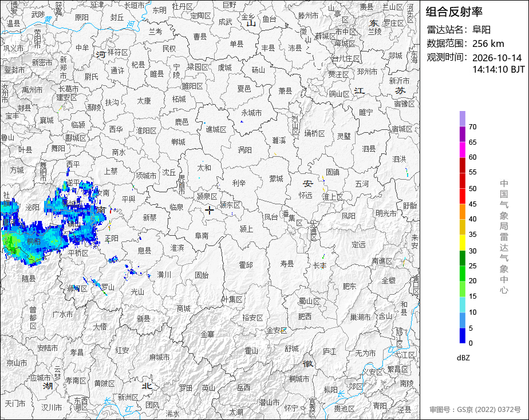Click the black cross radar station marker
This screenshot has height=420, width=529.
[209, 211]
